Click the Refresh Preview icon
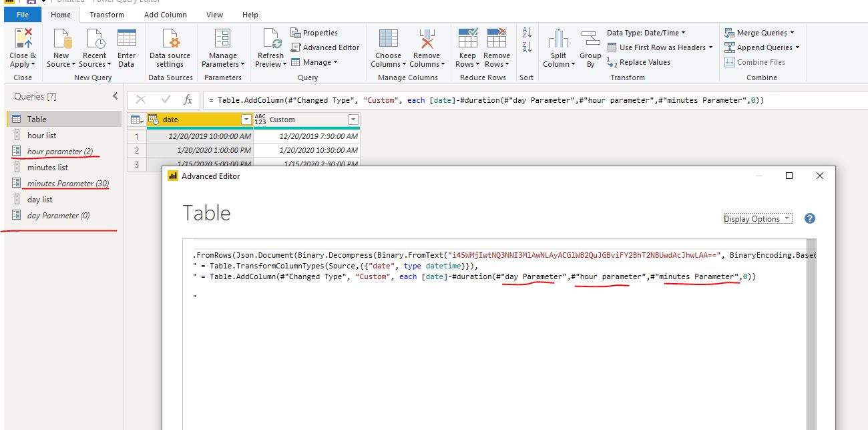The width and height of the screenshot is (868, 430). pyautogui.click(x=270, y=39)
